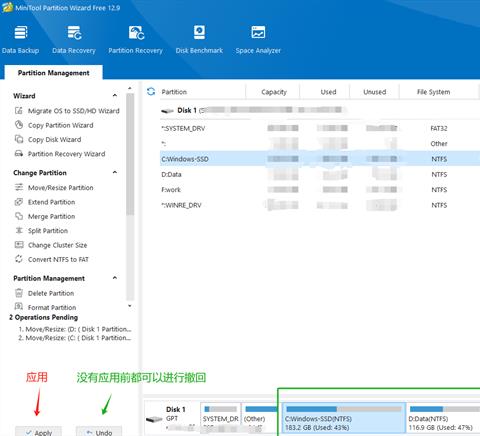Click the Merge Partition icon
Screen dimensions: 480x436
click(x=19, y=216)
